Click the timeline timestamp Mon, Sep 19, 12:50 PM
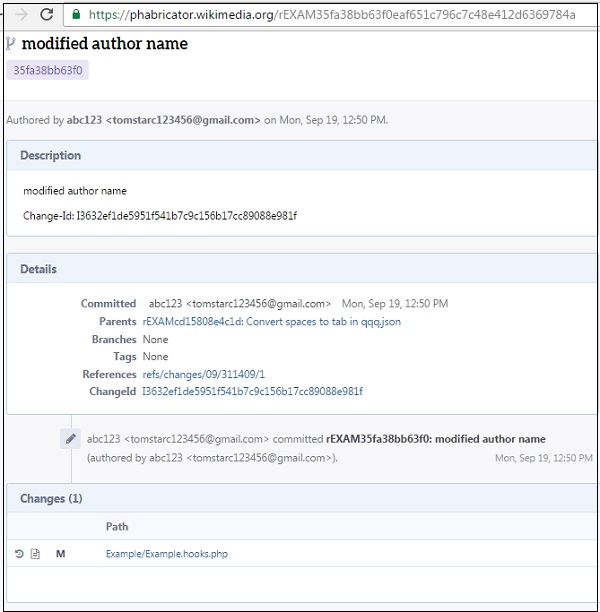This screenshot has width=600, height=612. click(543, 458)
